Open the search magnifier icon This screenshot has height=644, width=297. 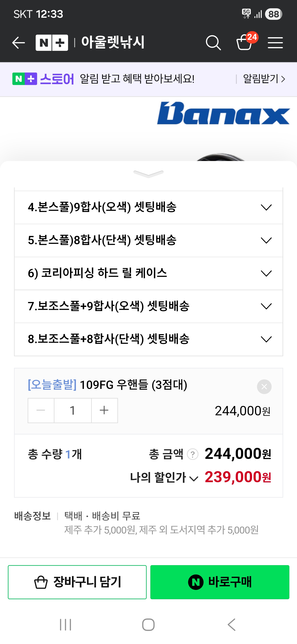(213, 43)
